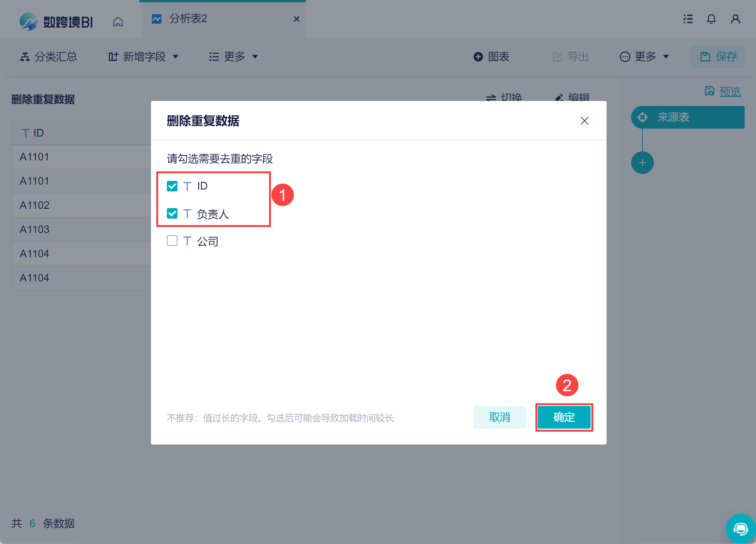The image size is (756, 544).
Task: Expand the 新增字段 dropdown
Action: pos(143,57)
